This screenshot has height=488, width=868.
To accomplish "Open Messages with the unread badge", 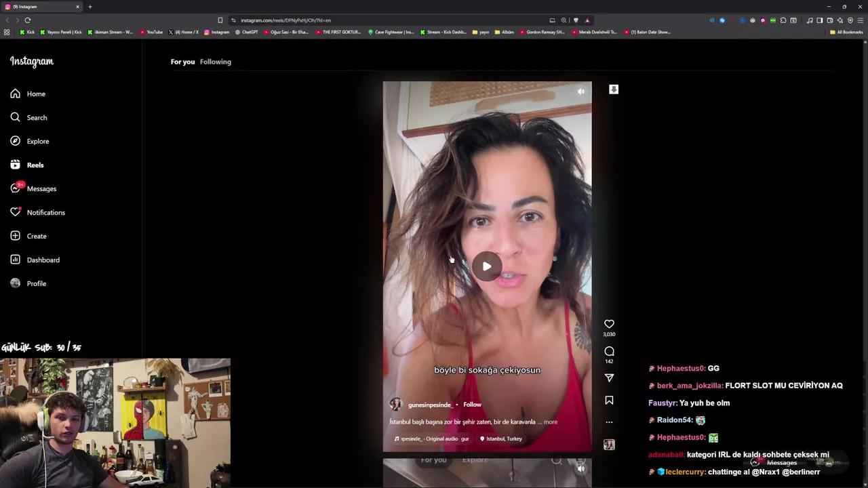I will 33,188.
